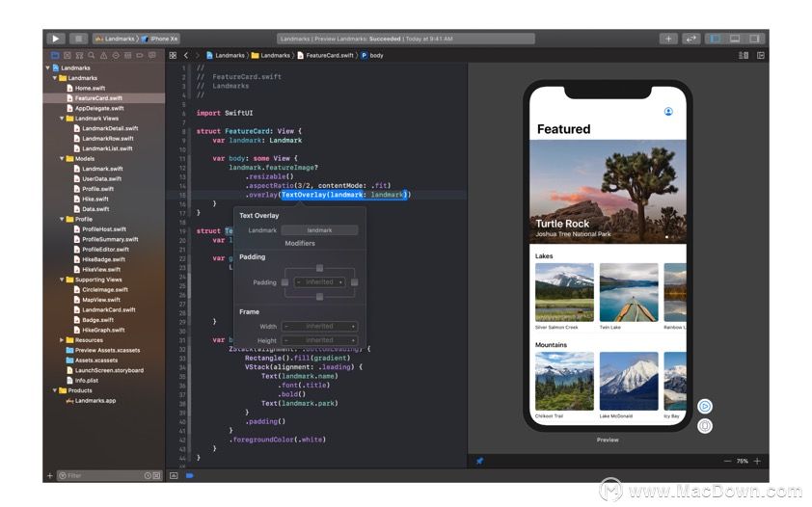This screenshot has height=507, width=812.
Task: Click the code review arrows toolbar button
Action: pyautogui.click(x=690, y=39)
